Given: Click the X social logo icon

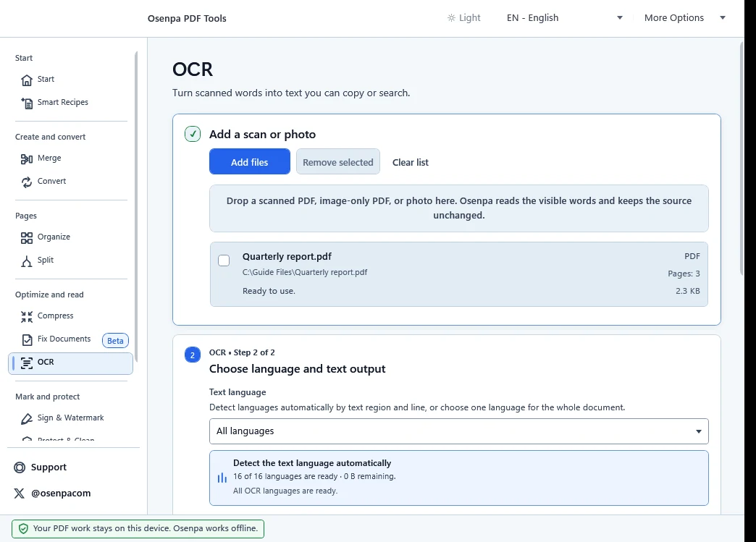Looking at the screenshot, I should point(20,494).
